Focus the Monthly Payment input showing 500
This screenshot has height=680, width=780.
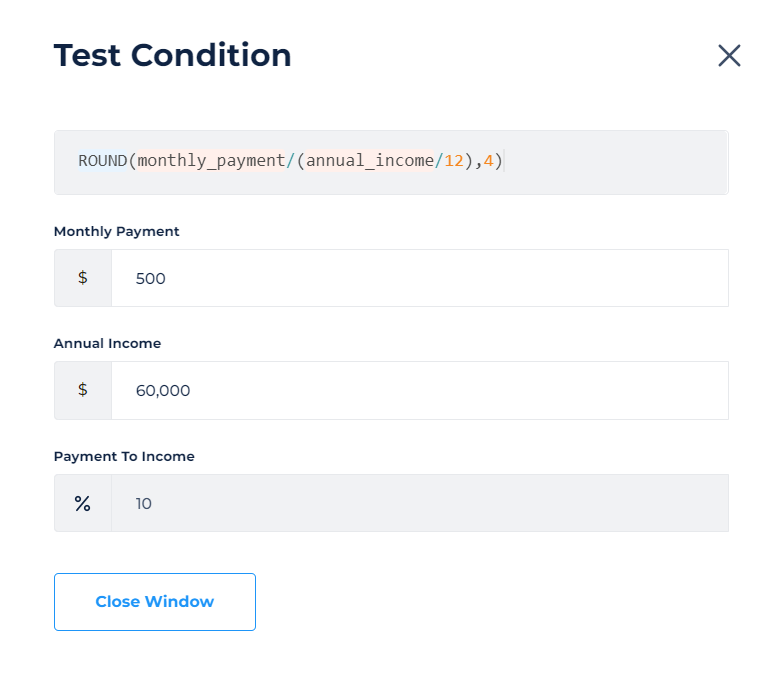click(x=419, y=278)
